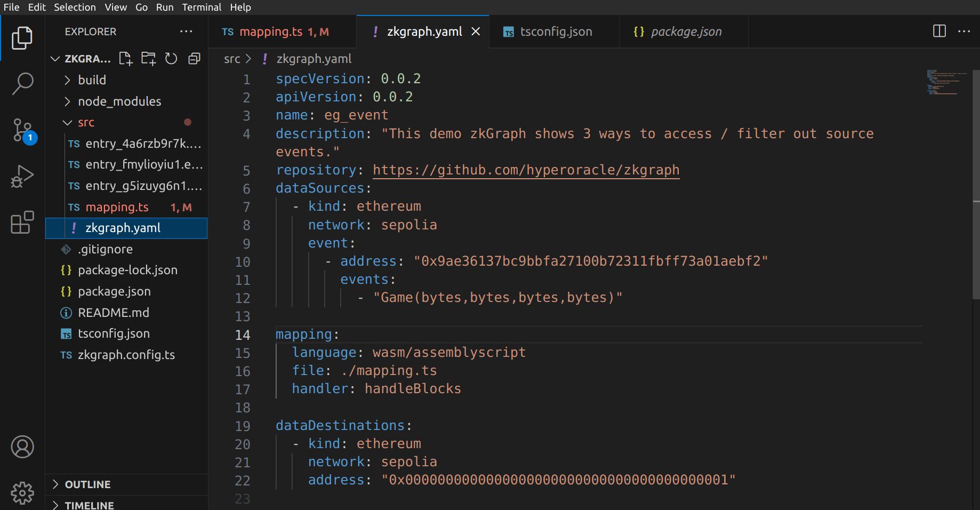Click the editor minimap preview
Image resolution: width=980 pixels, height=510 pixels.
(947, 82)
